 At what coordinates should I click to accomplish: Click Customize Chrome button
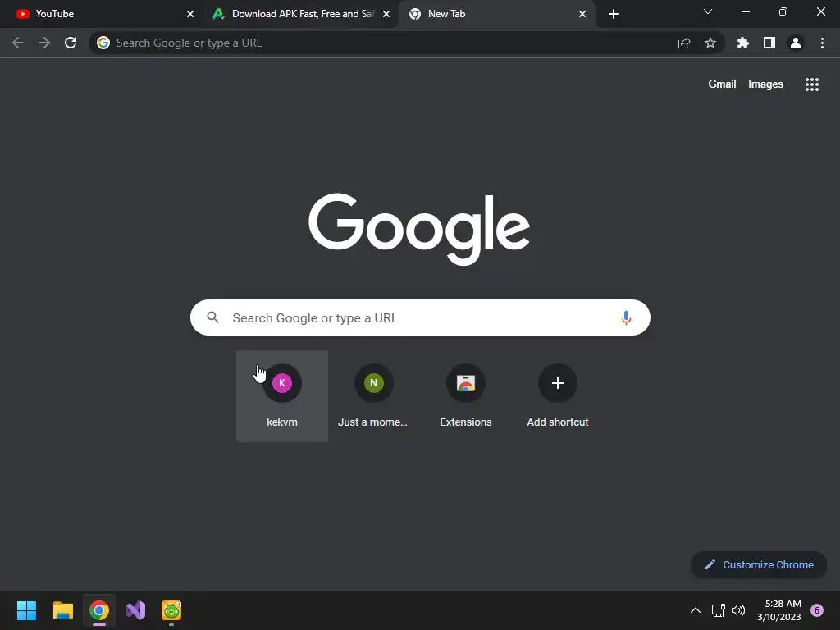coord(759,564)
